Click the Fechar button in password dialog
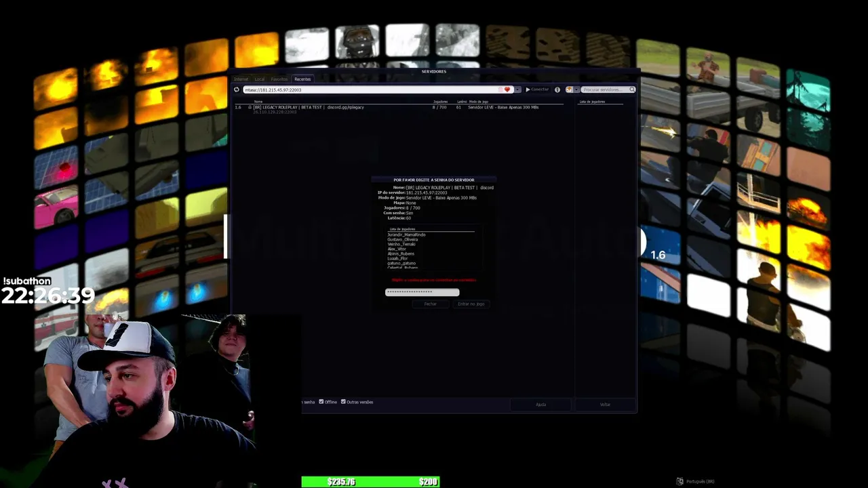868x488 pixels. [x=431, y=304]
